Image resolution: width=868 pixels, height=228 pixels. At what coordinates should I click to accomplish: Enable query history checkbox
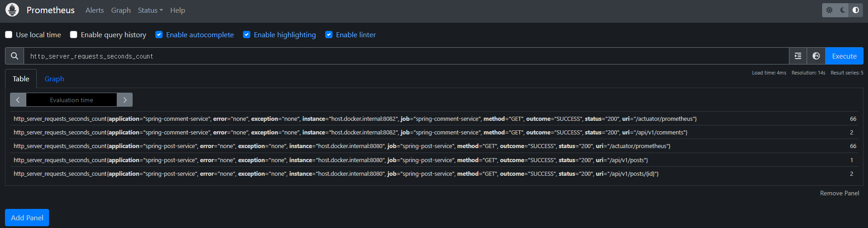tap(74, 35)
